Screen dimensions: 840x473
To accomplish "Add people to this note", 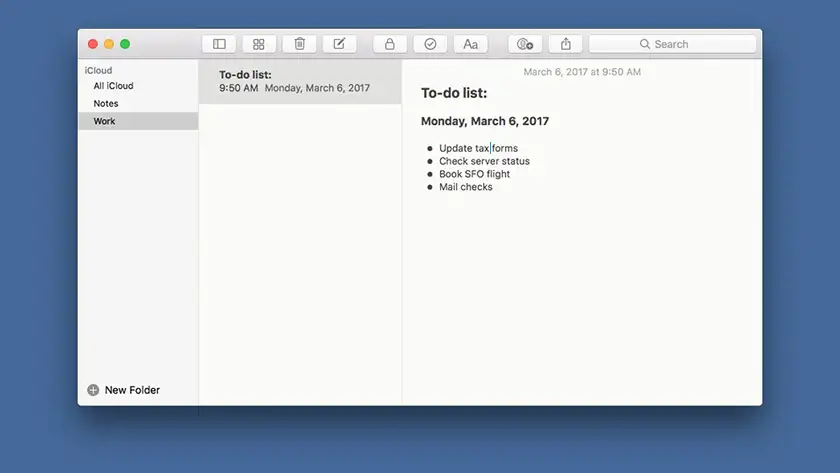I will click(525, 44).
